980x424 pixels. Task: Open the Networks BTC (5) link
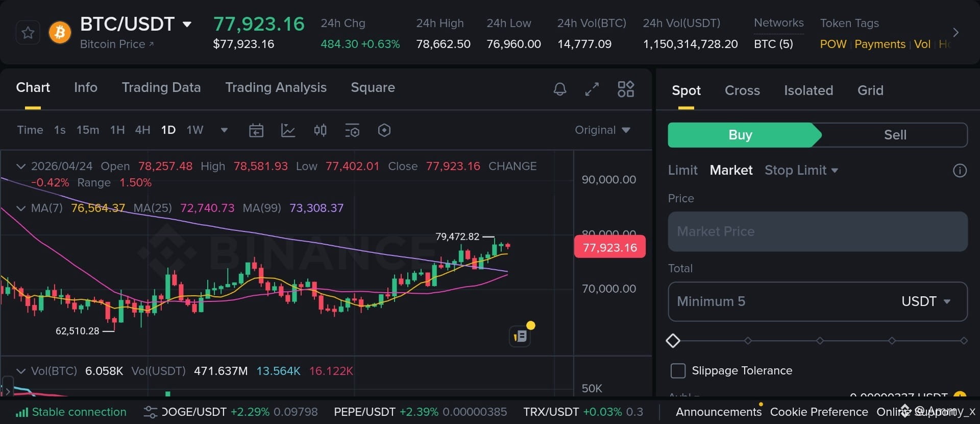pos(773,44)
